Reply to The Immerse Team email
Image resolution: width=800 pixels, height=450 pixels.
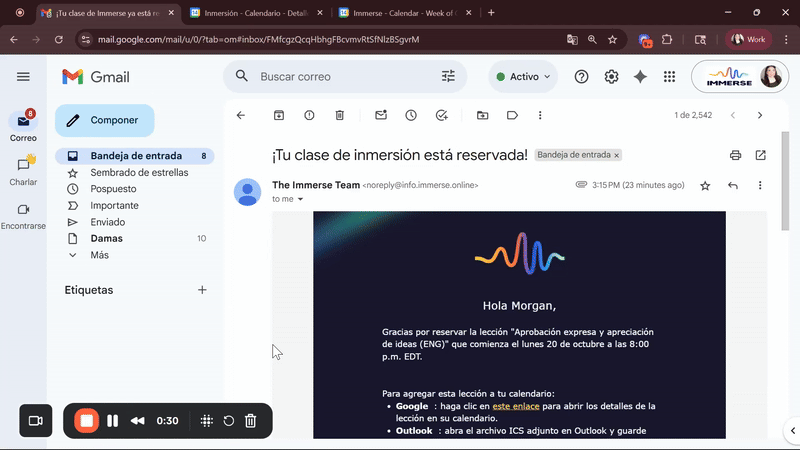point(733,186)
